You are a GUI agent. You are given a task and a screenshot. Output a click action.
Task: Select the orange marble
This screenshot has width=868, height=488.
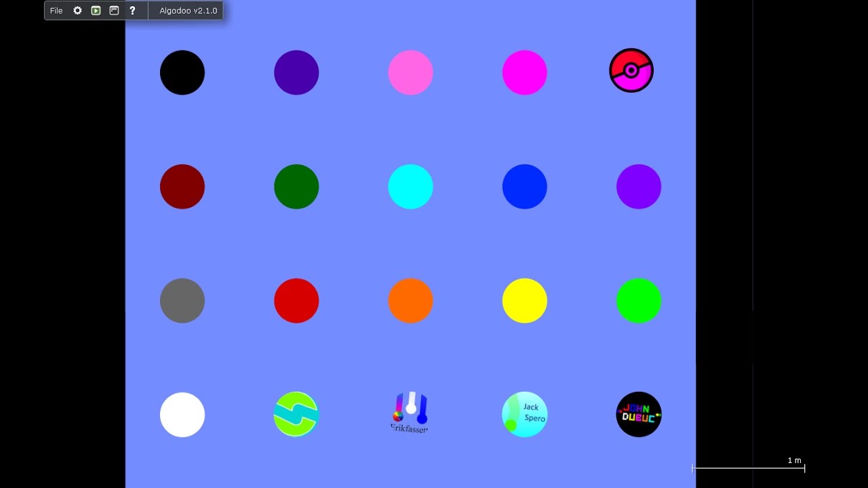point(410,301)
